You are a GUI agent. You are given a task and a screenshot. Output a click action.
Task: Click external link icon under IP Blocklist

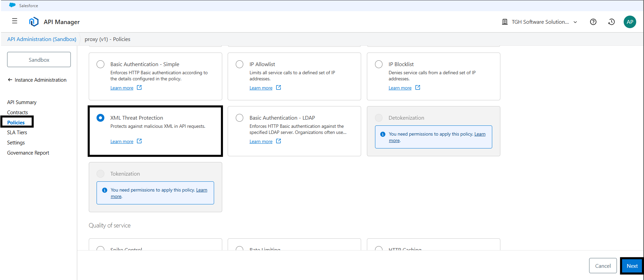(x=418, y=87)
